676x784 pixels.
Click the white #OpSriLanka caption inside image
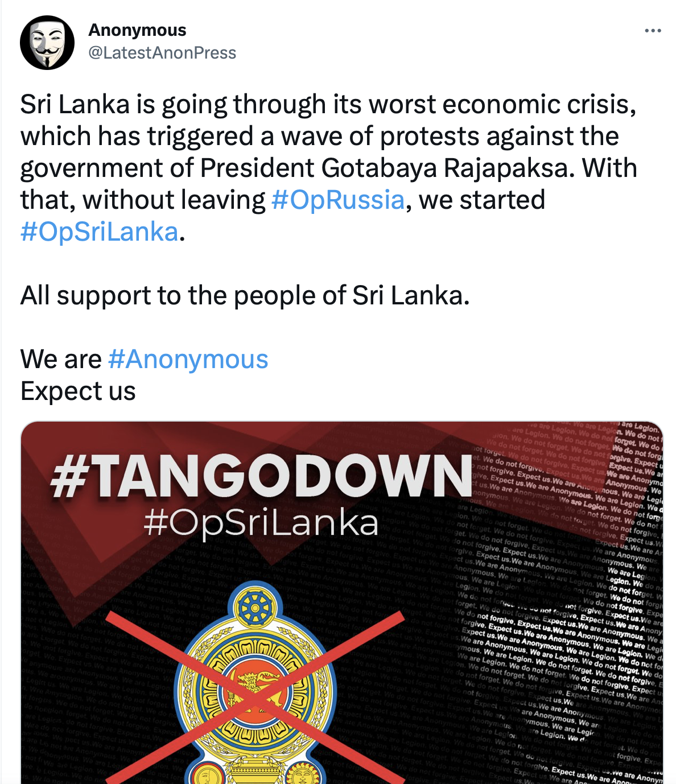click(261, 523)
